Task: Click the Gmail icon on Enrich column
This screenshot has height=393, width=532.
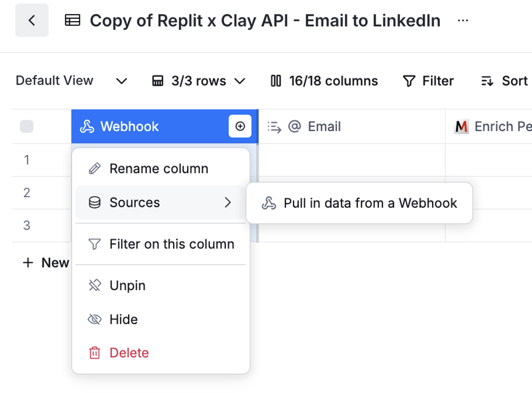Action: pyautogui.click(x=461, y=126)
